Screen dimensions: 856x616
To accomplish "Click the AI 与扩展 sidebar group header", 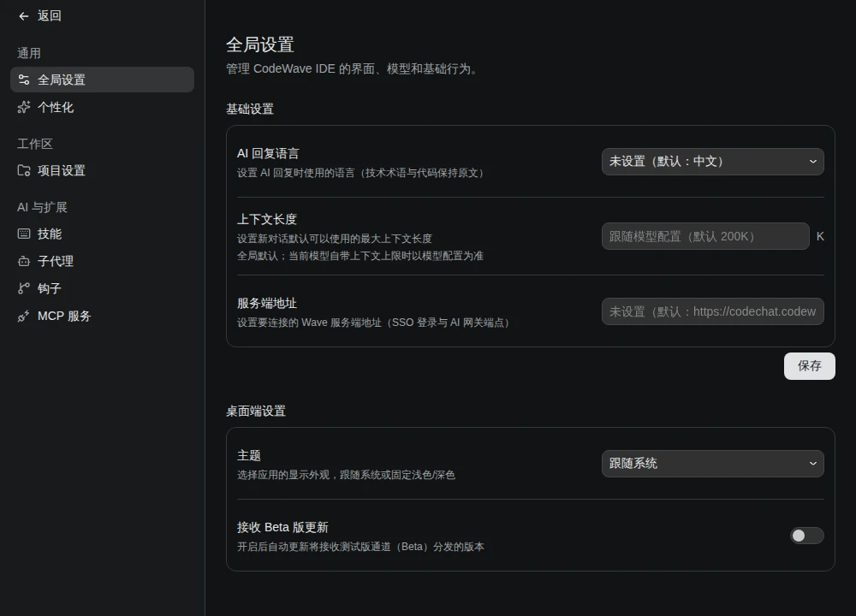I will [x=42, y=207].
